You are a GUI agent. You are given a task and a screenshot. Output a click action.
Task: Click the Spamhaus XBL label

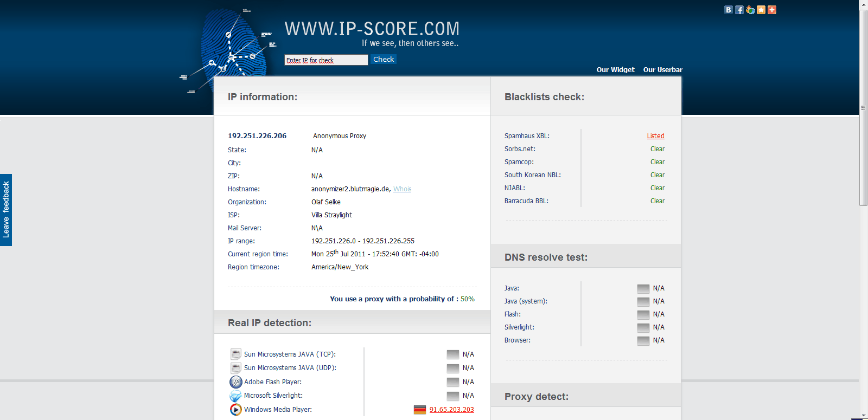527,136
